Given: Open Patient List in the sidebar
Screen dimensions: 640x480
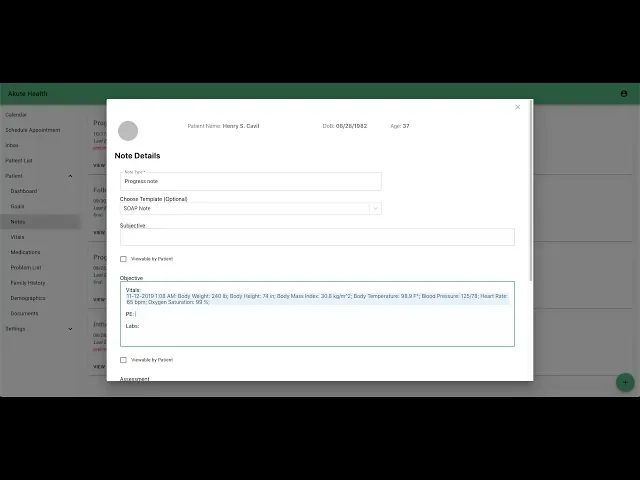Looking at the screenshot, I should [19, 161].
